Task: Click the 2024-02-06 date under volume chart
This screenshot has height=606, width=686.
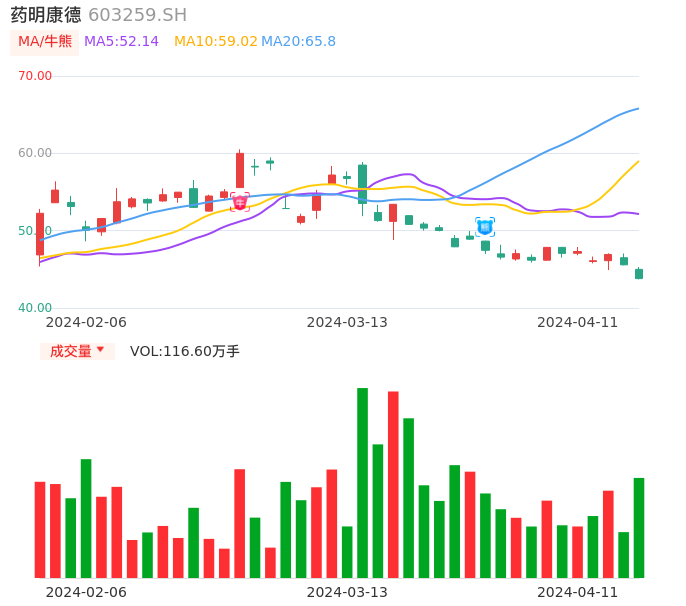Action: coord(86,592)
